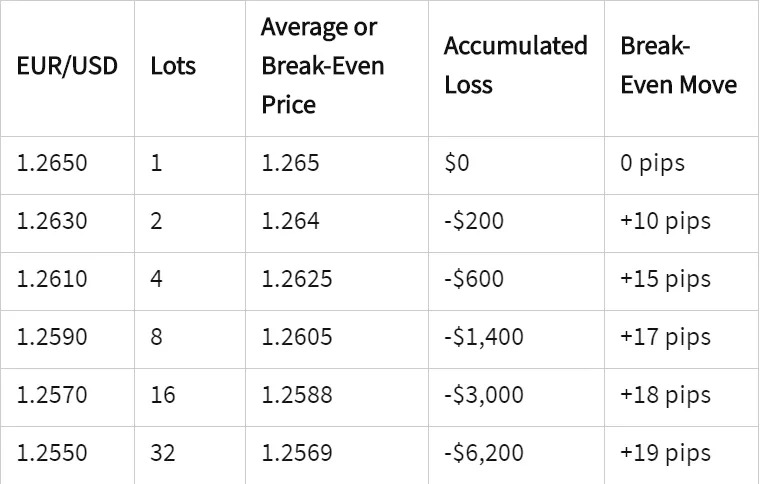This screenshot has height=484, width=760.
Task: Click the 1.2650 EUR/USD price cell
Action: click(x=52, y=162)
